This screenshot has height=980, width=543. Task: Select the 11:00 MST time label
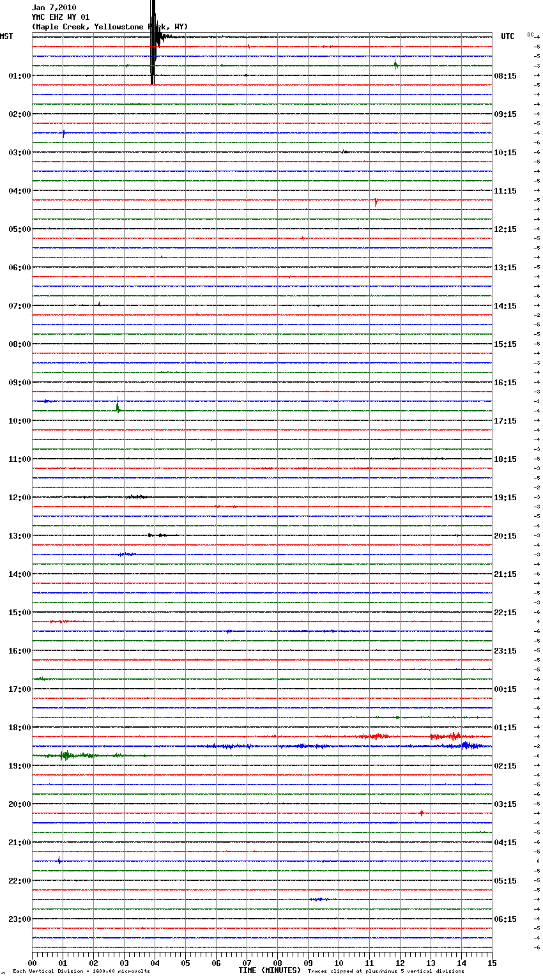[x=20, y=459]
